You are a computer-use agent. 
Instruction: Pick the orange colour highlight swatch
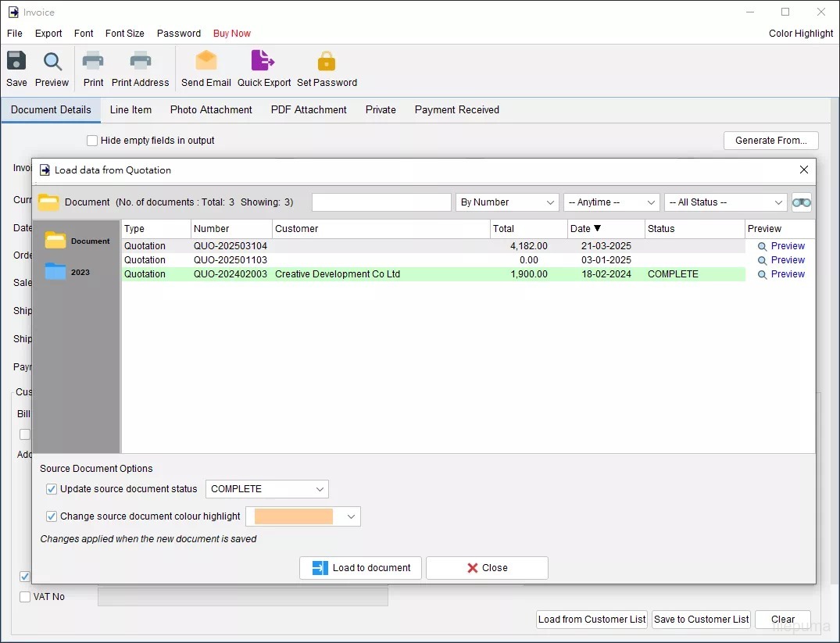coord(294,516)
